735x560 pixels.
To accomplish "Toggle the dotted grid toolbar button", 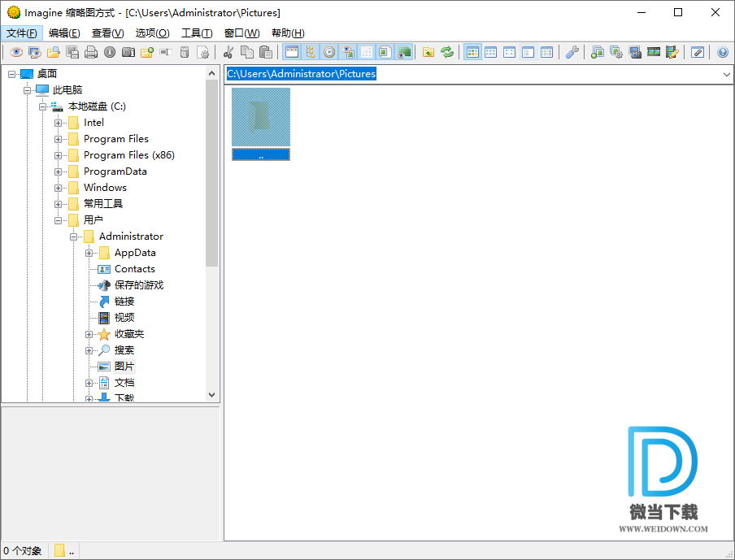I will pyautogui.click(x=367, y=52).
